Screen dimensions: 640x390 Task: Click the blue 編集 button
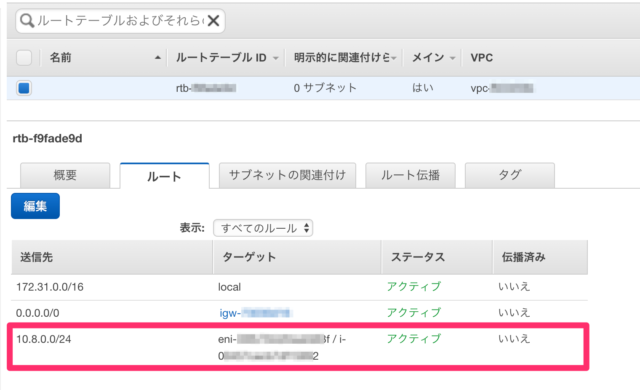coord(36,206)
